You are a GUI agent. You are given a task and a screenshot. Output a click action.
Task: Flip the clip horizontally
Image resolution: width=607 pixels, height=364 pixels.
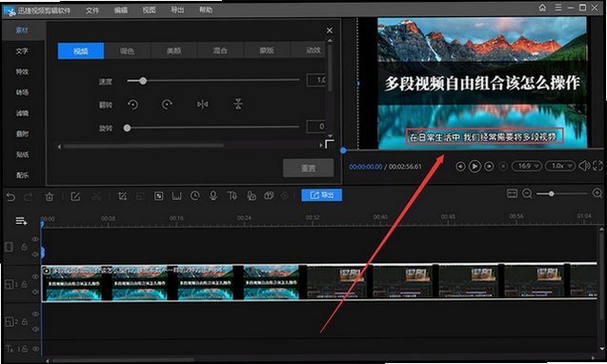[x=202, y=104]
